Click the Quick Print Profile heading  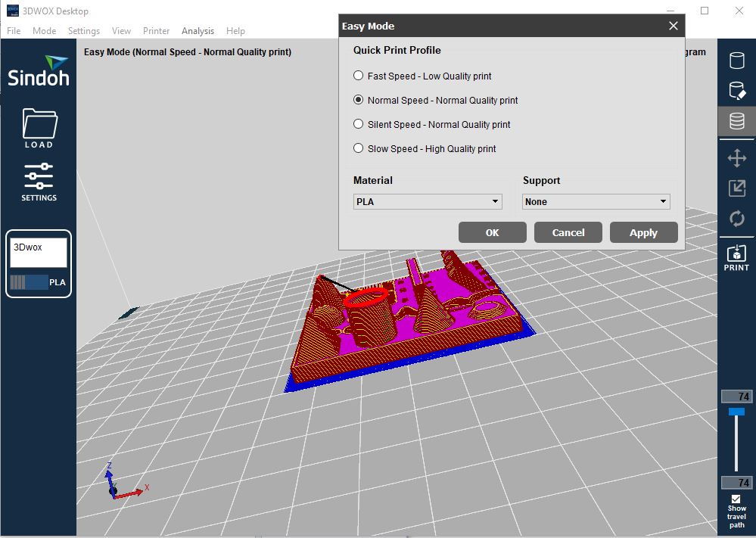pyautogui.click(x=397, y=50)
